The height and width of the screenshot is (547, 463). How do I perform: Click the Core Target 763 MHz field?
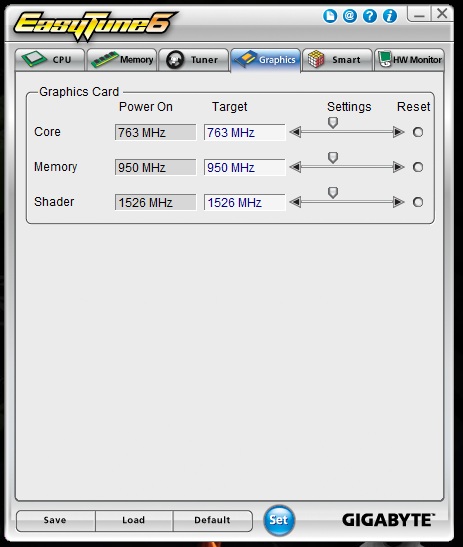pyautogui.click(x=245, y=133)
